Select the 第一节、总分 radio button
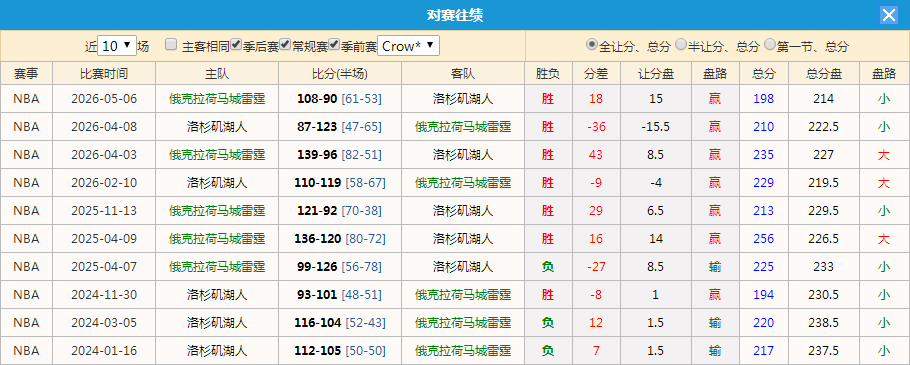The image size is (910, 365). click(770, 45)
